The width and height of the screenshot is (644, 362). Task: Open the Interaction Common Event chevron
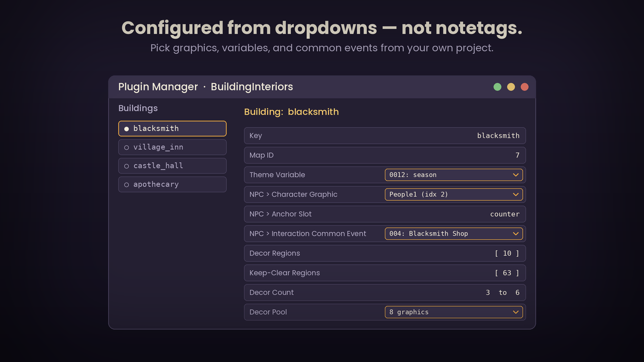[516, 234]
